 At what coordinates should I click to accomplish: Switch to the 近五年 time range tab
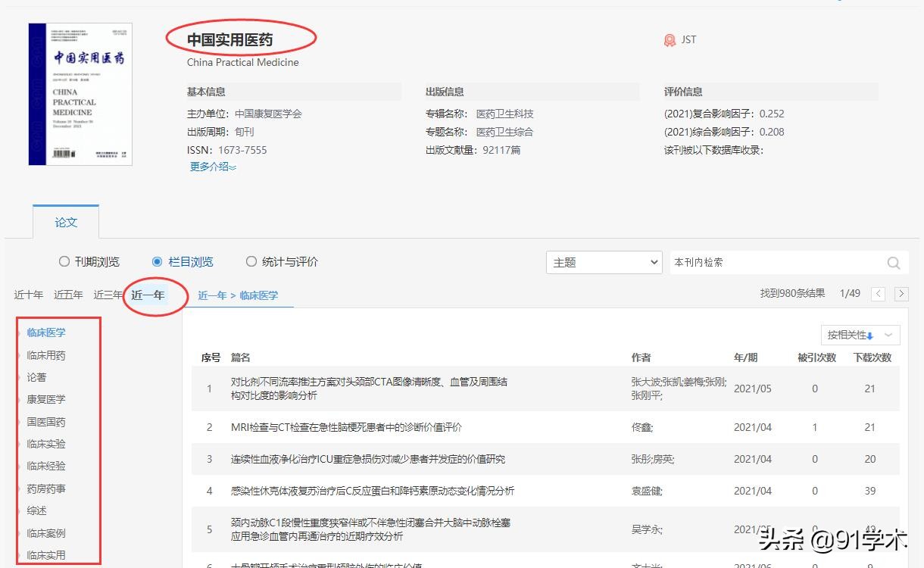pos(68,294)
